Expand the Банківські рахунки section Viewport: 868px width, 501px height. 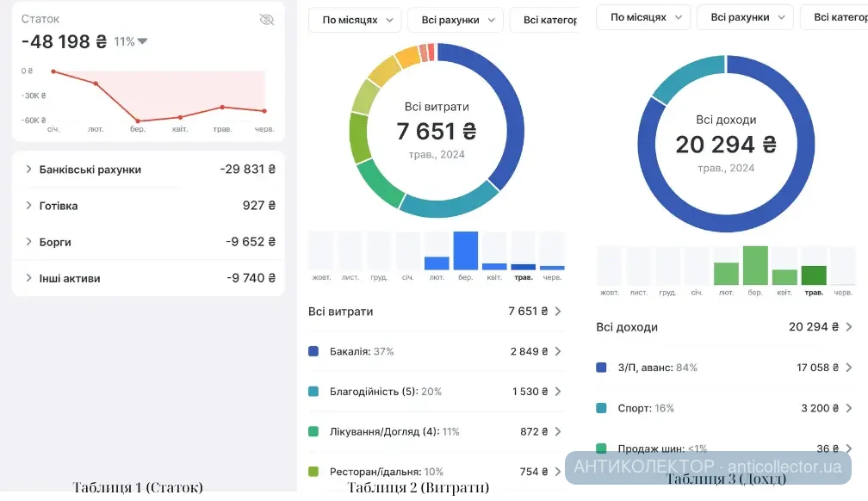coord(29,170)
